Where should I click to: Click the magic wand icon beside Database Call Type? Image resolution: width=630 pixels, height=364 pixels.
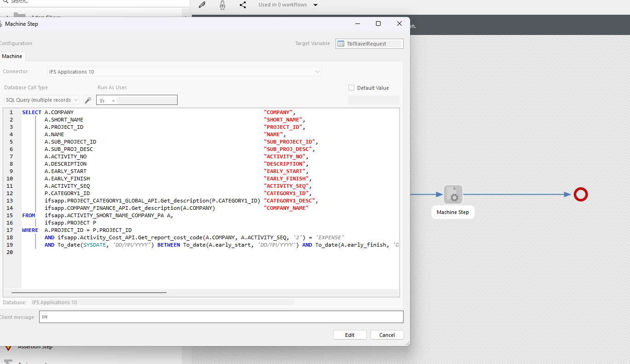(88, 100)
